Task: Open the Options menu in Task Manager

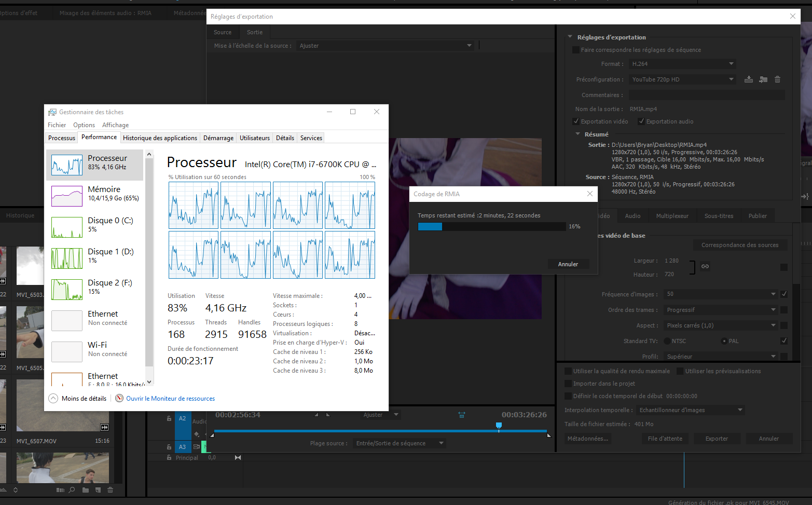Action: (84, 125)
